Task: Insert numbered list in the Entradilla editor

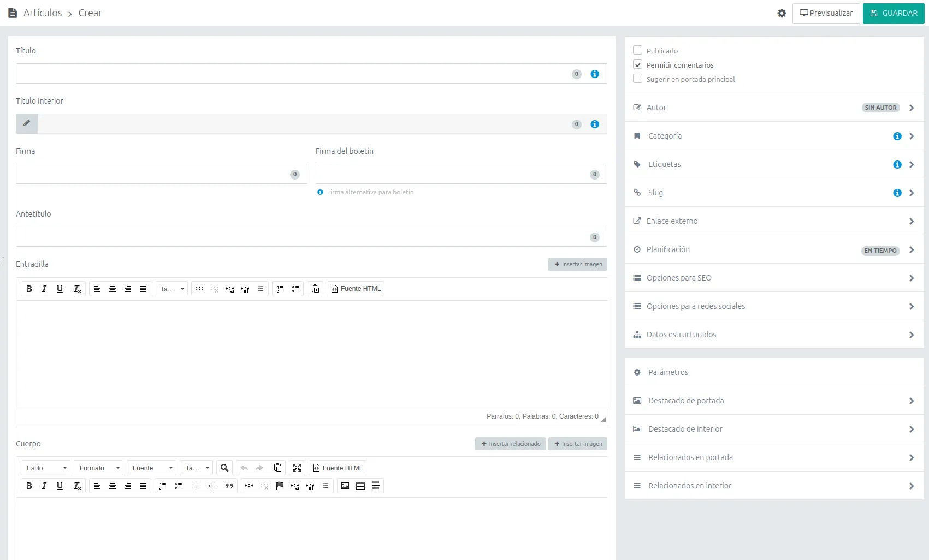Action: tap(280, 289)
